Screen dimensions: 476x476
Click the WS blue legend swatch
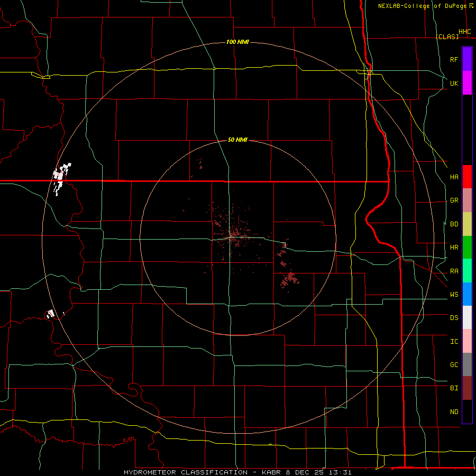467,294
